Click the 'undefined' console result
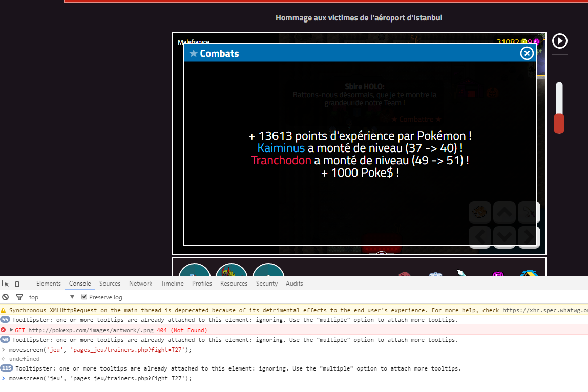The height and width of the screenshot is (392, 588). [x=24, y=359]
